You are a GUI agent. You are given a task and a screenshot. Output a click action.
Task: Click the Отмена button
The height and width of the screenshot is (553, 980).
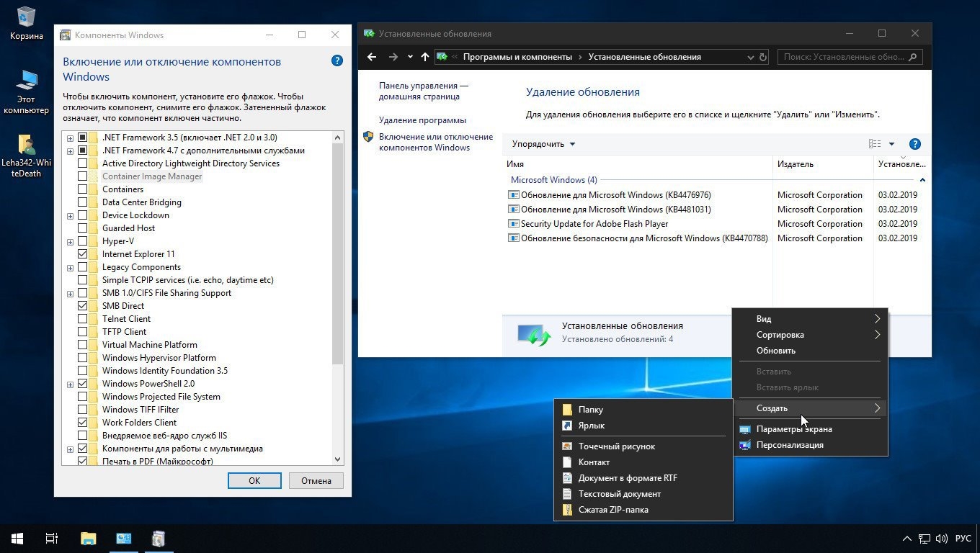click(x=316, y=480)
